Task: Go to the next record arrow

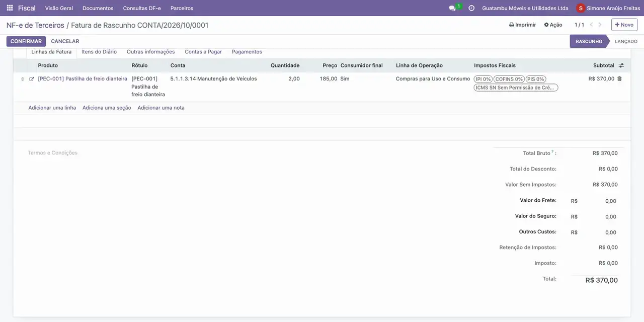Action: (x=600, y=25)
